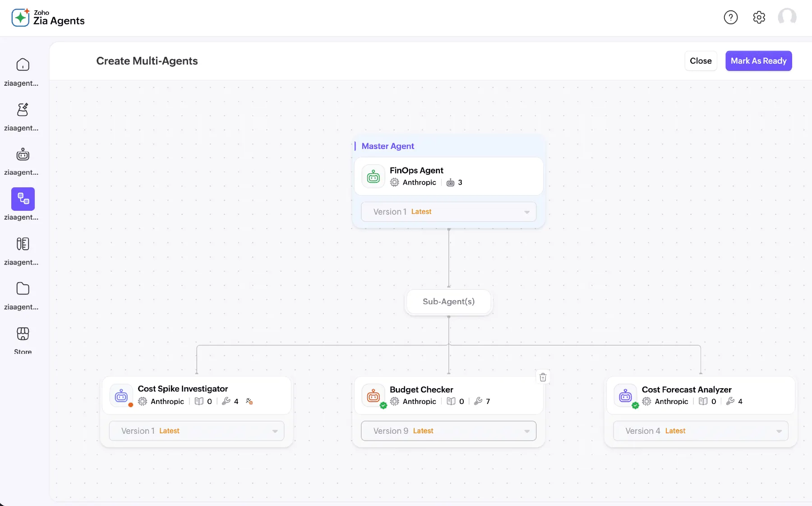Click the Zia Agents logo
The image size is (812, 506).
pos(48,18)
